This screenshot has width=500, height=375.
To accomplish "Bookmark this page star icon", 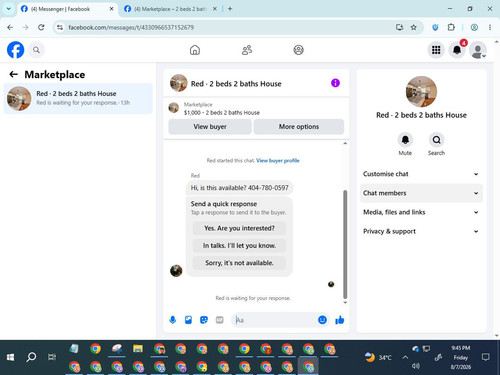I will coord(414,27).
